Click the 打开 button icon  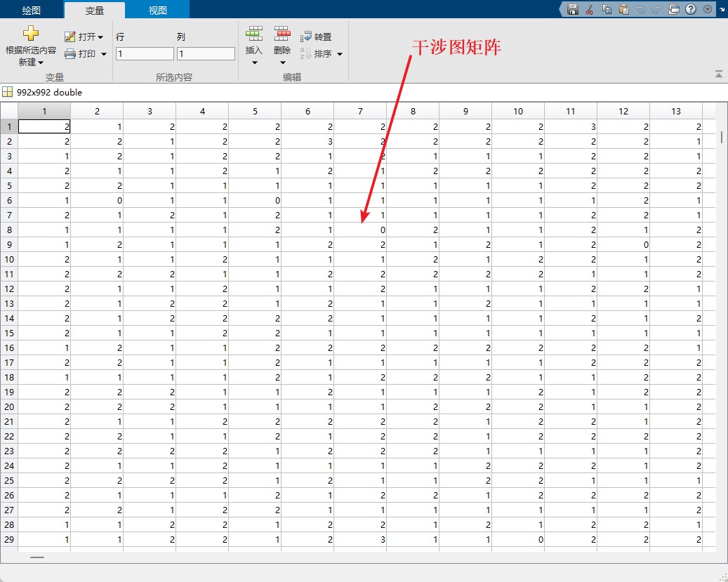click(x=70, y=37)
